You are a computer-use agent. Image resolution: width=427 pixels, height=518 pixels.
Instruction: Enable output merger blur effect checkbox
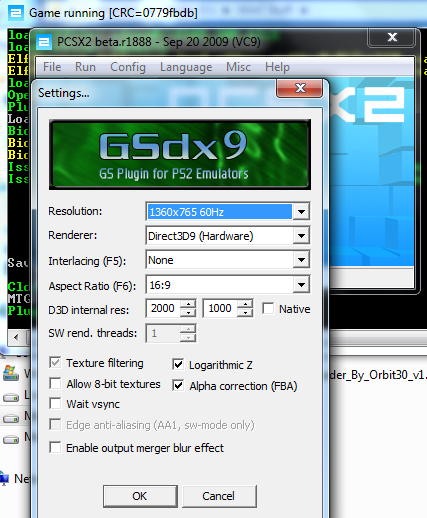coord(55,448)
